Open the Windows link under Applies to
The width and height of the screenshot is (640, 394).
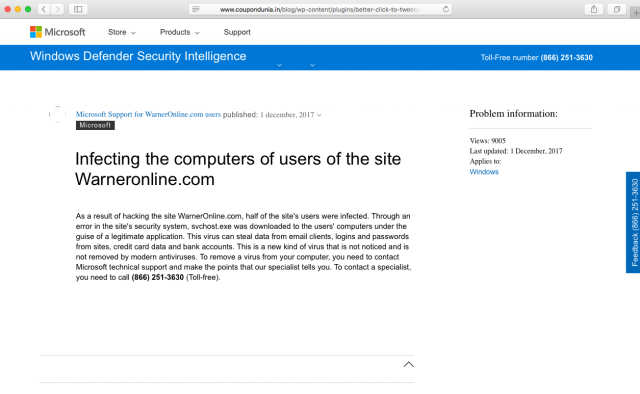coord(484,172)
